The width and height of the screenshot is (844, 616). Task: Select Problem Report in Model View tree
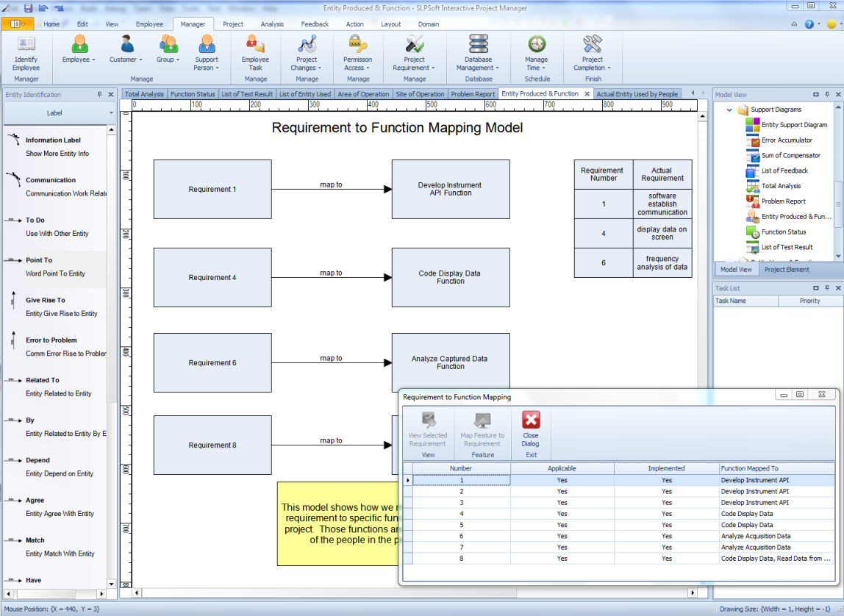(783, 201)
